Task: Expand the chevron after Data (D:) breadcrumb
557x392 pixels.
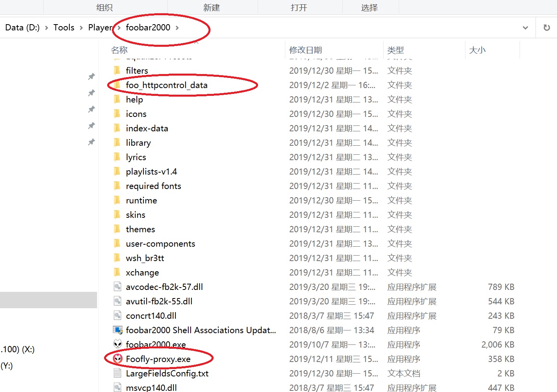Action: tap(46, 28)
